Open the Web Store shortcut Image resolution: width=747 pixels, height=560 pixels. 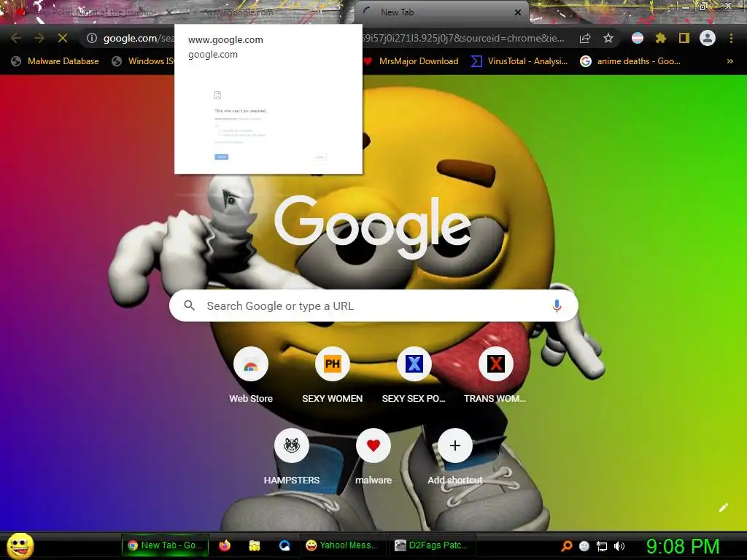pyautogui.click(x=251, y=376)
